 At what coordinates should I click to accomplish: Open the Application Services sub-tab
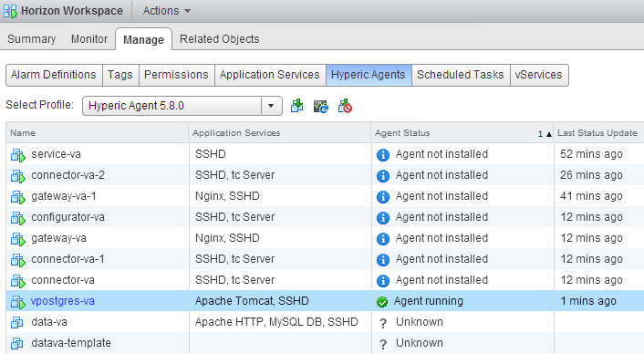click(x=270, y=75)
